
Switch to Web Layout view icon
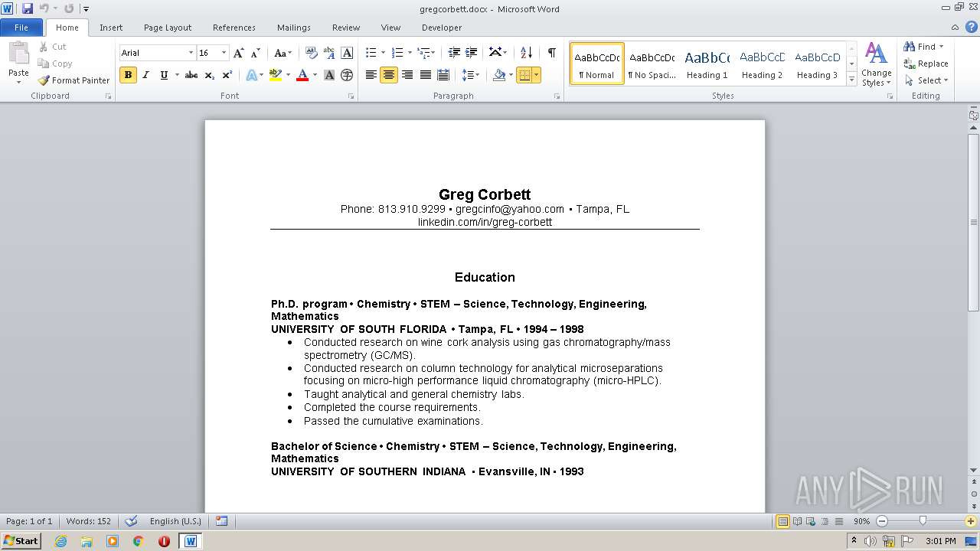(811, 521)
